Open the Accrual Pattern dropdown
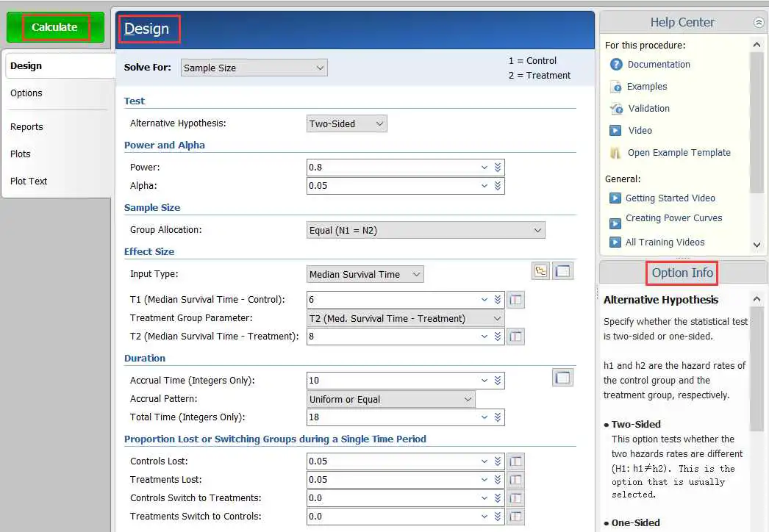Viewport: 769px width, 532px height. click(x=391, y=400)
